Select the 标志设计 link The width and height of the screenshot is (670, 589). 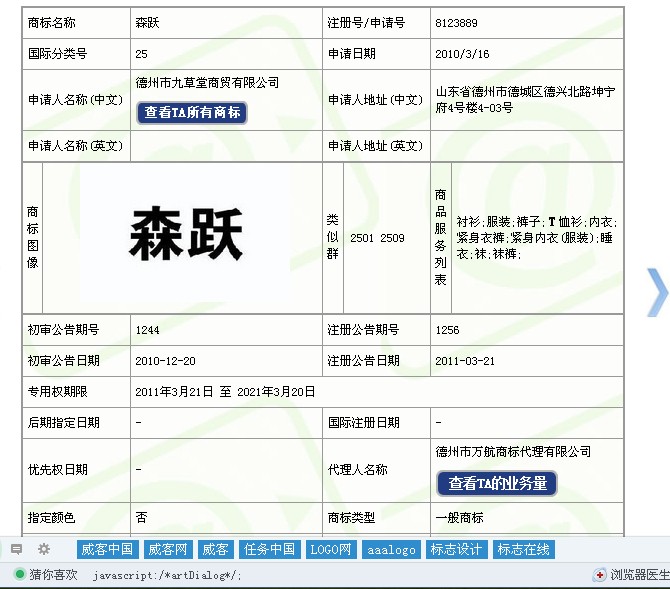456,549
